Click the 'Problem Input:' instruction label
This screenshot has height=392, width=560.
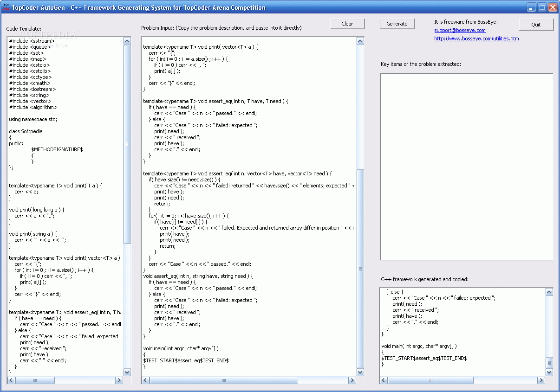(221, 28)
